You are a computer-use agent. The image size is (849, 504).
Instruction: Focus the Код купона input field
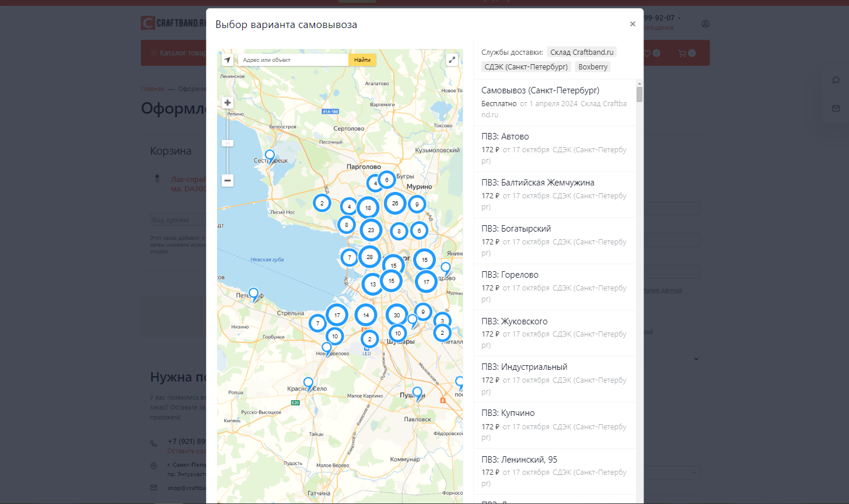tap(178, 220)
